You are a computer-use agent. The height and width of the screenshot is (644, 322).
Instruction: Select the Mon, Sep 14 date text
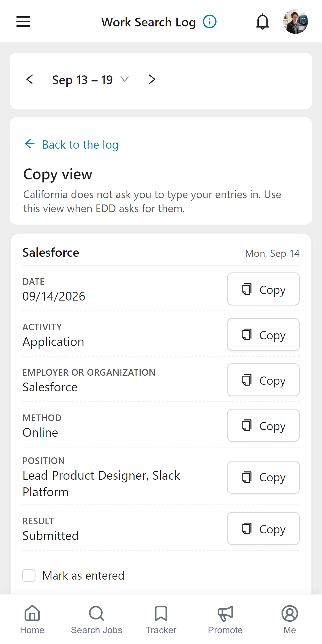[272, 253]
